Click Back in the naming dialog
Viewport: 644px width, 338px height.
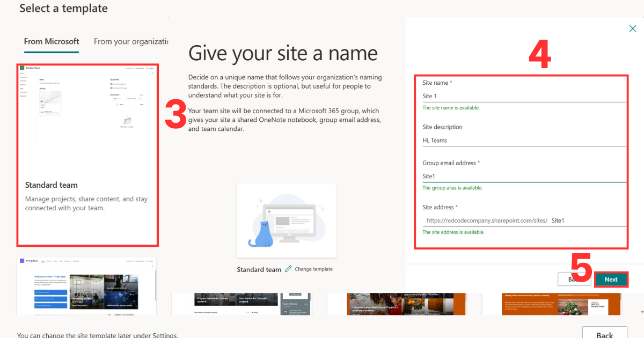click(574, 279)
